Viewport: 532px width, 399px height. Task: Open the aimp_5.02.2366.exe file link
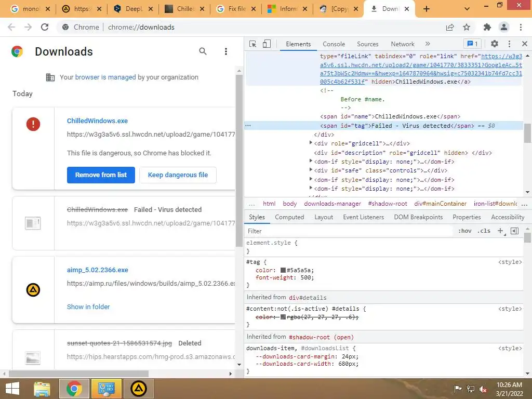(x=97, y=270)
